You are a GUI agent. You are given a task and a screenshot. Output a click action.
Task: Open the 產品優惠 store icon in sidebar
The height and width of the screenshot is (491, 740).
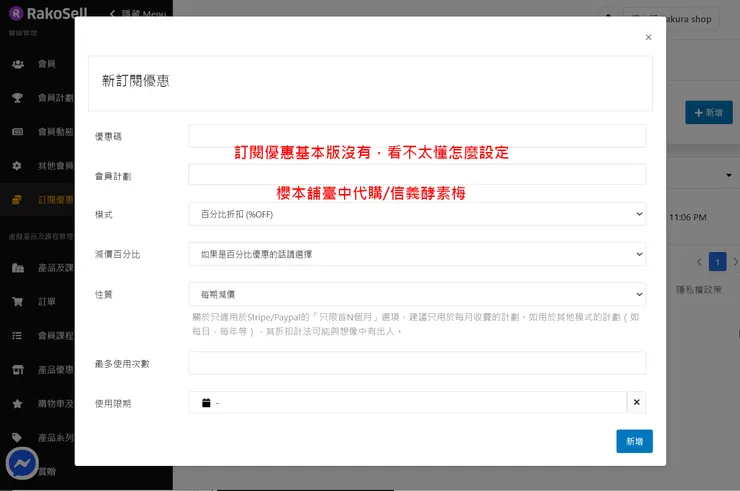18,370
